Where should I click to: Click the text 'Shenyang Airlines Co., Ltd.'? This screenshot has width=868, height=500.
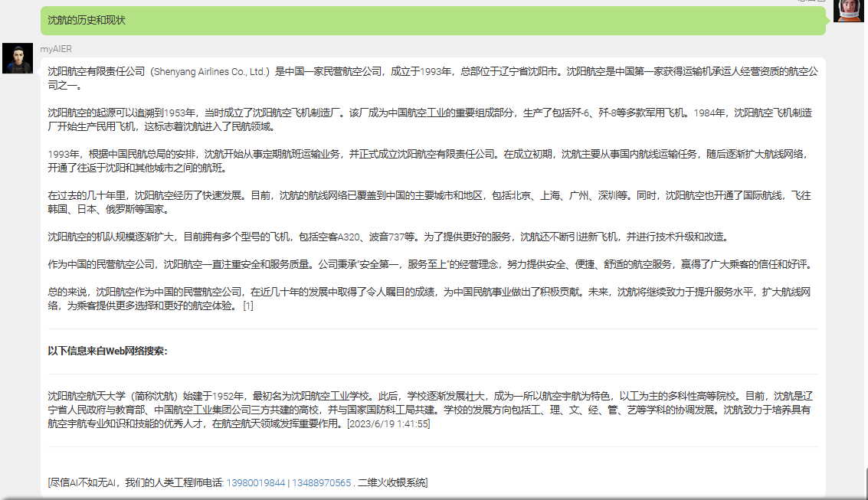[x=210, y=72]
